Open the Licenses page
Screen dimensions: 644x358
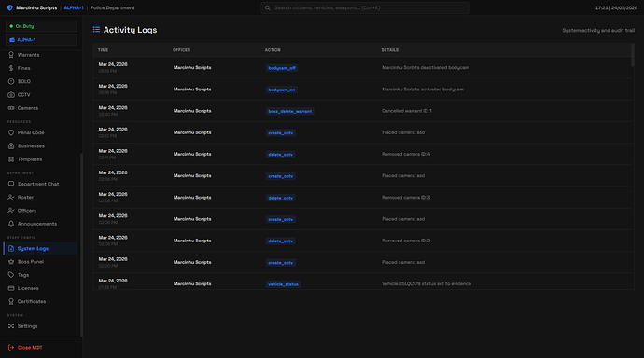pyautogui.click(x=40, y=288)
